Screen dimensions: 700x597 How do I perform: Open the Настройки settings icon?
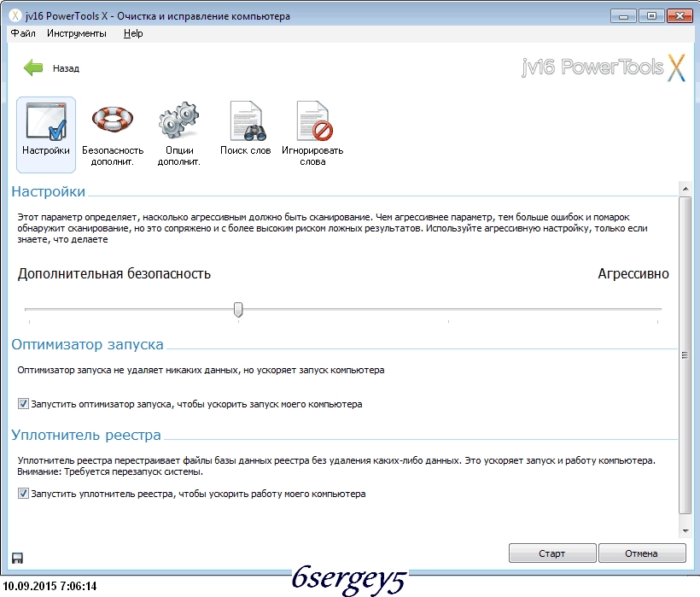pyautogui.click(x=46, y=134)
